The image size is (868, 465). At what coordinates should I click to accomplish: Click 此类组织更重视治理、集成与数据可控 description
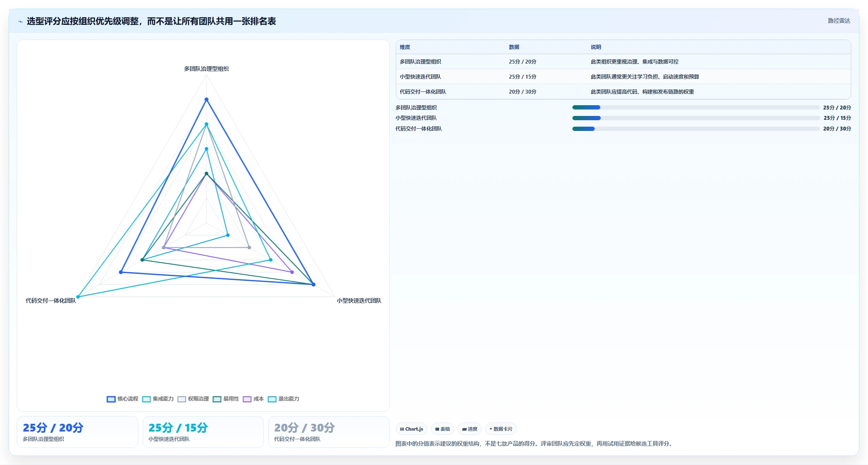point(634,62)
